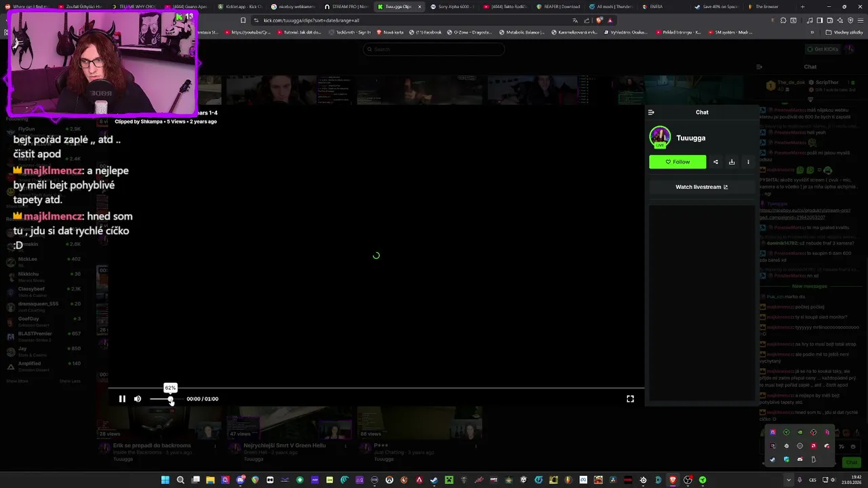Expand sidebar with Show More
868x488 pixels.
17,381
